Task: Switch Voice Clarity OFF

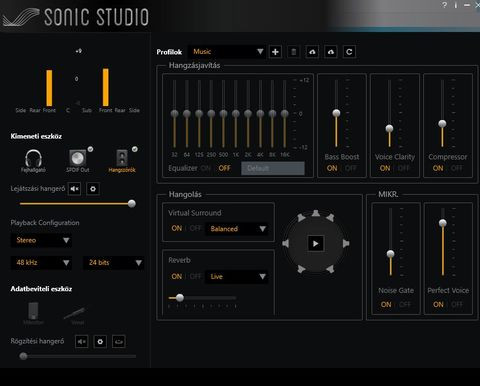Action: 404,168
